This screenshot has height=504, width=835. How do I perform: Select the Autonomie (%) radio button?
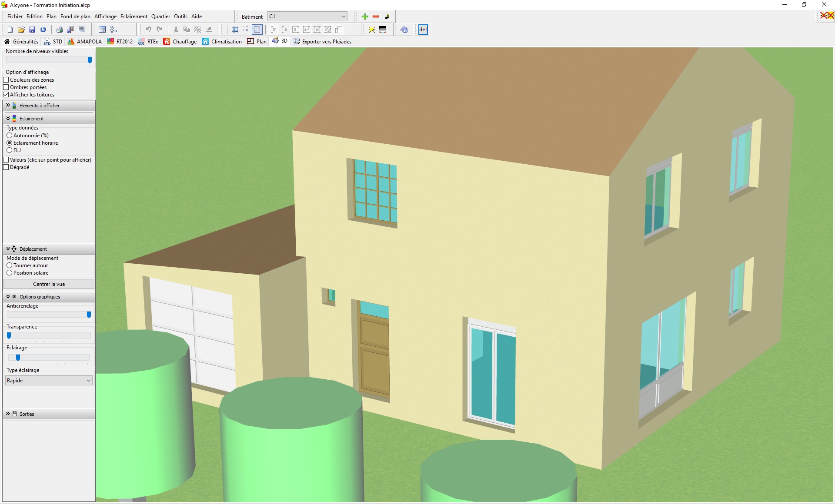tap(9, 136)
